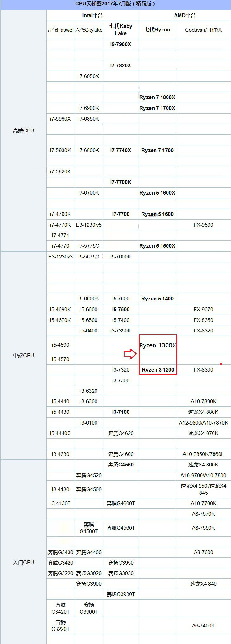Select the i7-7700K cell
The height and width of the screenshot is (644, 231).
coord(121,182)
